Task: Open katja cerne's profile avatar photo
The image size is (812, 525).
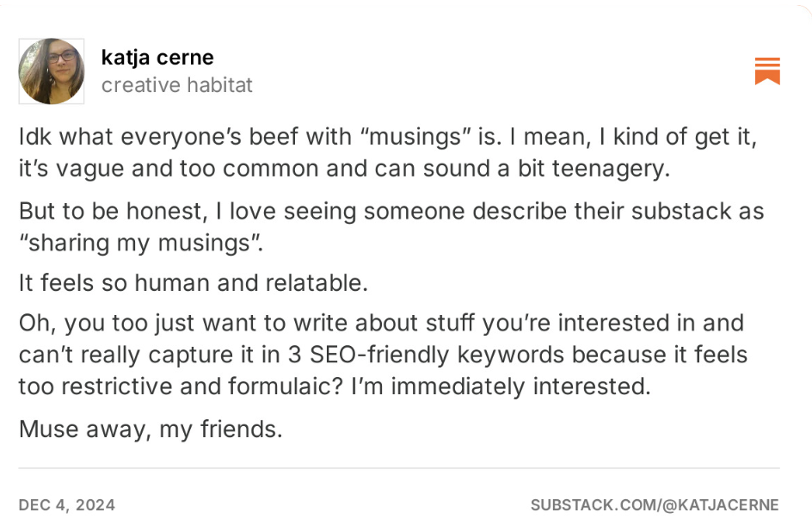Action: pos(52,71)
